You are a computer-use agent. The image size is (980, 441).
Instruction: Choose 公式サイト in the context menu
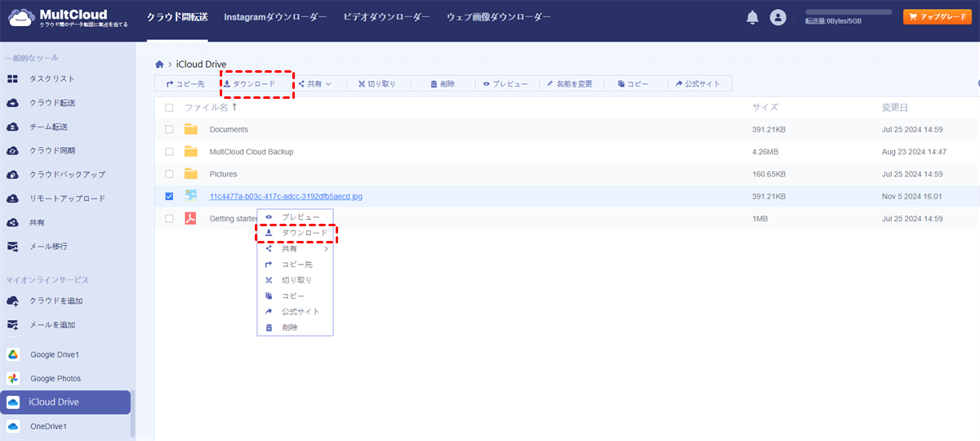[296, 311]
